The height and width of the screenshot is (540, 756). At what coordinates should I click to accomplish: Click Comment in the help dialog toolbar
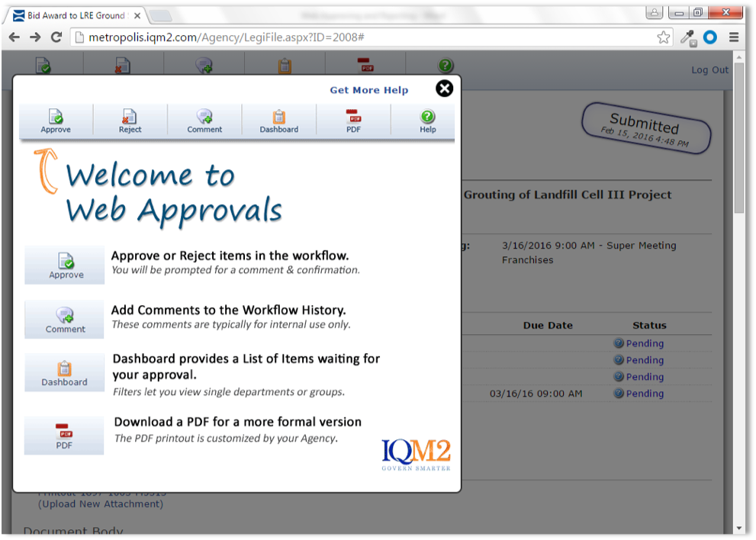coord(205,121)
